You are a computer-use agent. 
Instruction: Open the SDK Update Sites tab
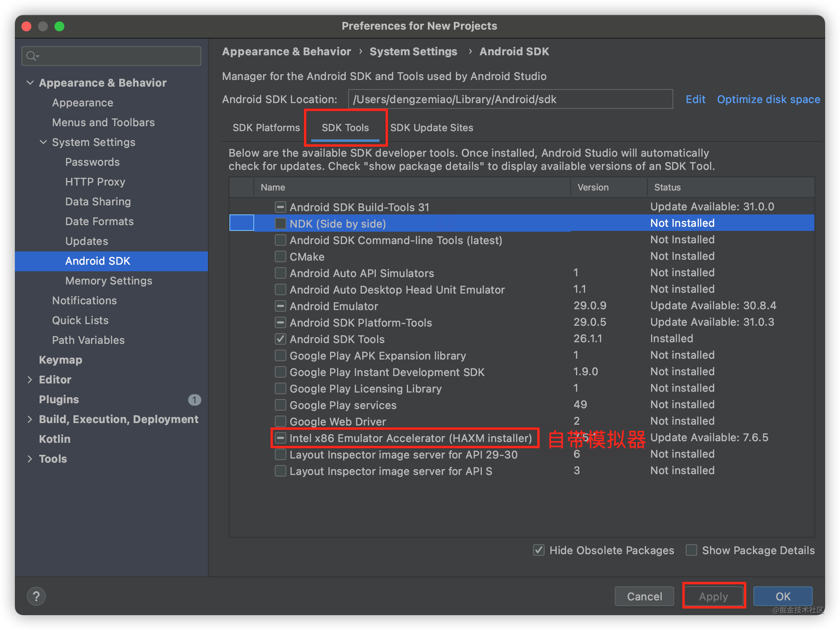tap(432, 127)
